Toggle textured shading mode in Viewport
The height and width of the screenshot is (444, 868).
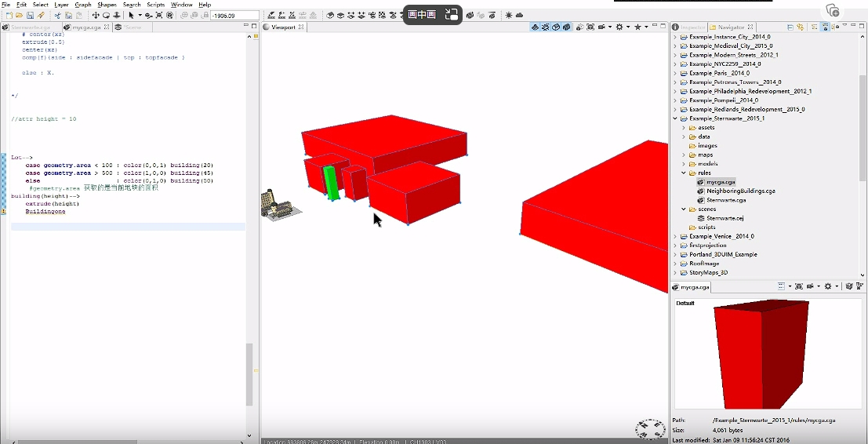click(x=565, y=27)
